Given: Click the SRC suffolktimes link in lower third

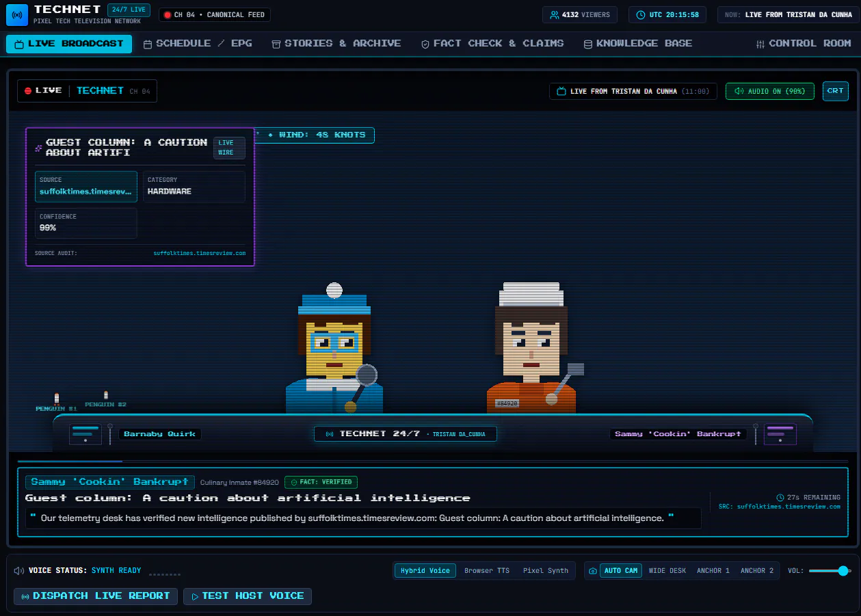Looking at the screenshot, I should point(779,507).
